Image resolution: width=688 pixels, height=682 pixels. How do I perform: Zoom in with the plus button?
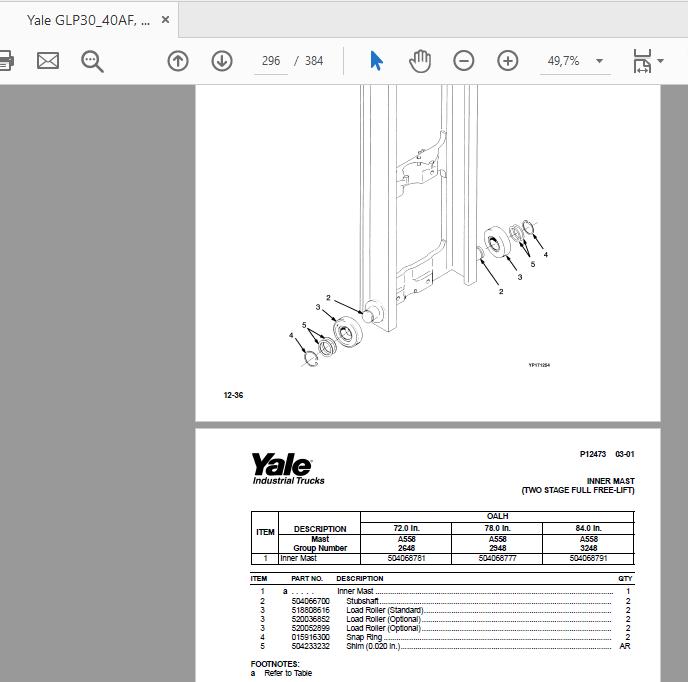tap(508, 61)
